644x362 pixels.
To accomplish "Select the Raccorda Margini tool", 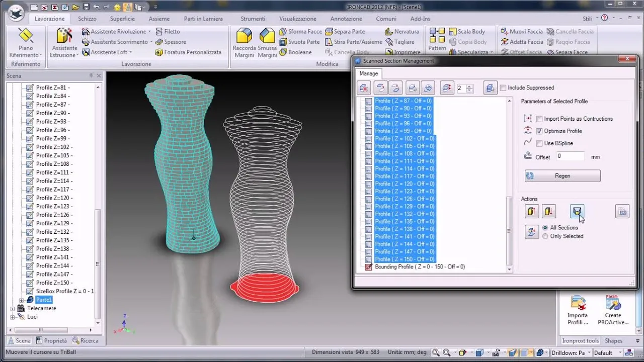I will click(244, 43).
